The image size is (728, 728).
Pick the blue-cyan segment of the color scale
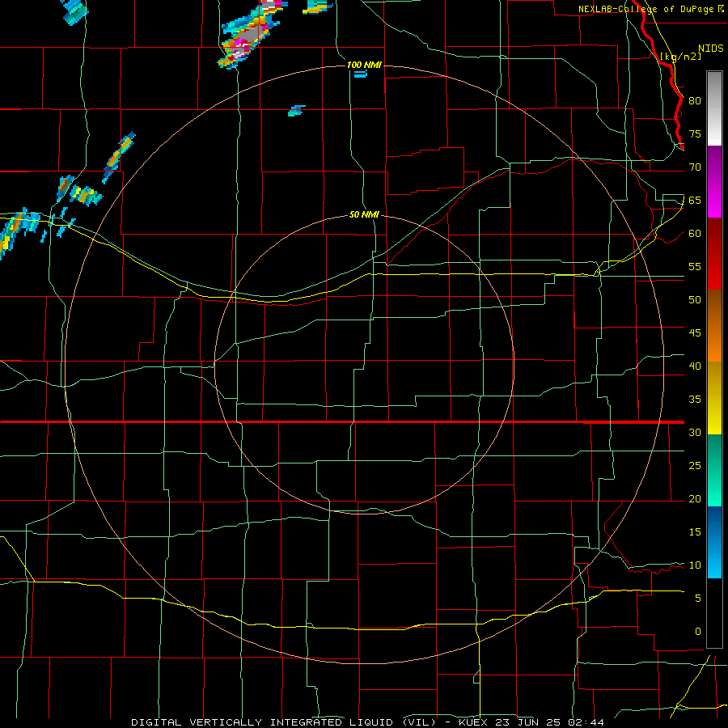(x=714, y=542)
